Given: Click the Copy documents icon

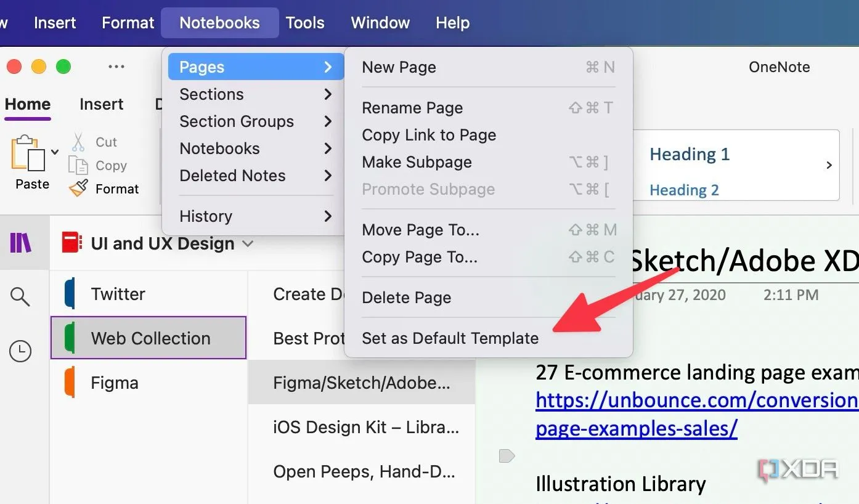Looking at the screenshot, I should (x=78, y=166).
